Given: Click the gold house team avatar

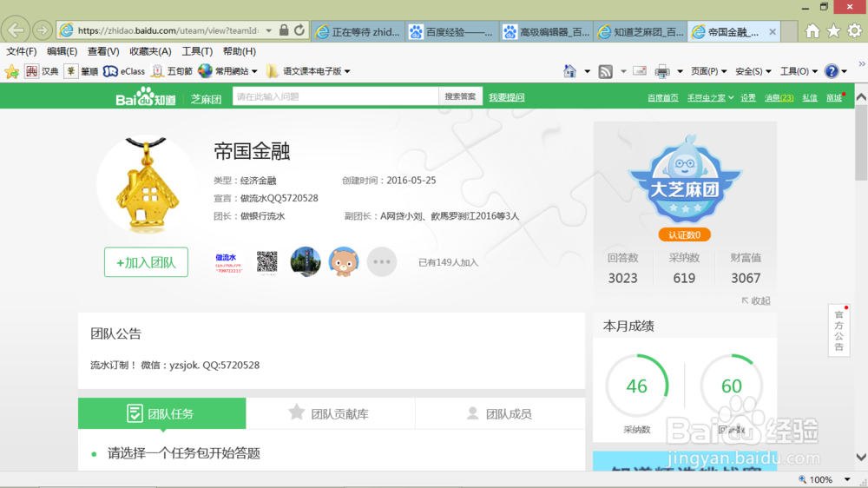Looking at the screenshot, I should [146, 184].
